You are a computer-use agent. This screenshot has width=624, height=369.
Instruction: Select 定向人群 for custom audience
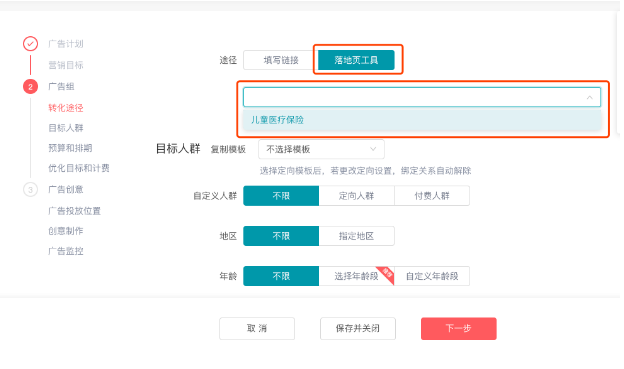tap(356, 196)
